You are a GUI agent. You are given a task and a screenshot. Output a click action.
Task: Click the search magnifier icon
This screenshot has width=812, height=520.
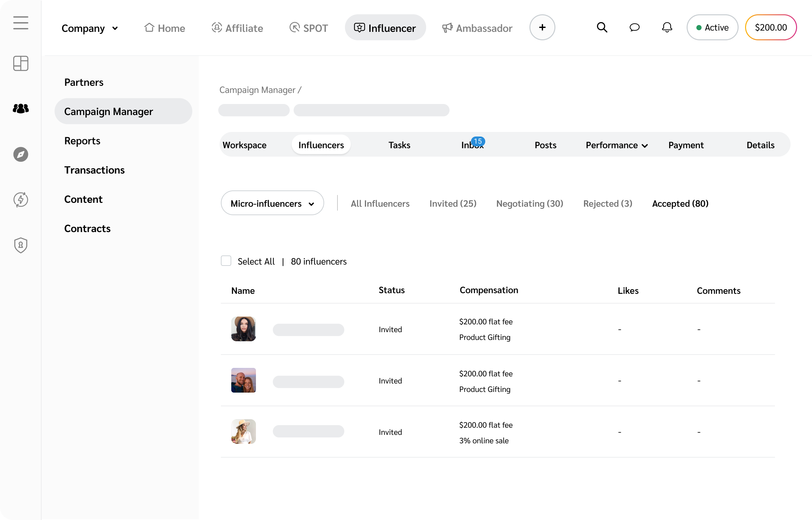click(x=602, y=27)
